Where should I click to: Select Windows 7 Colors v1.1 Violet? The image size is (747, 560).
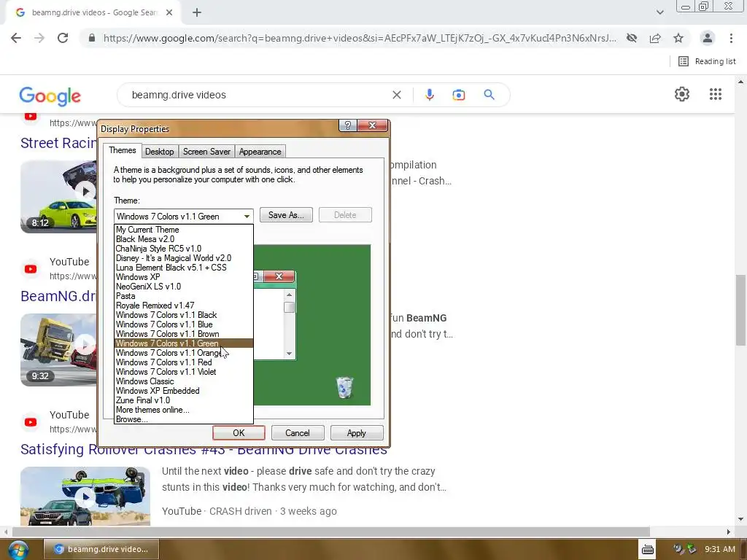(x=183, y=372)
